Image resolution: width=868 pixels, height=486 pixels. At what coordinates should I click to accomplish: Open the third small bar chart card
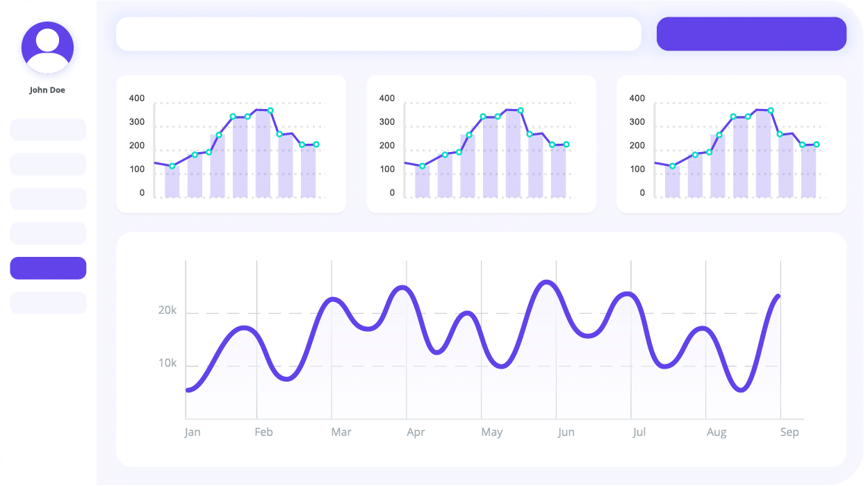(x=731, y=144)
